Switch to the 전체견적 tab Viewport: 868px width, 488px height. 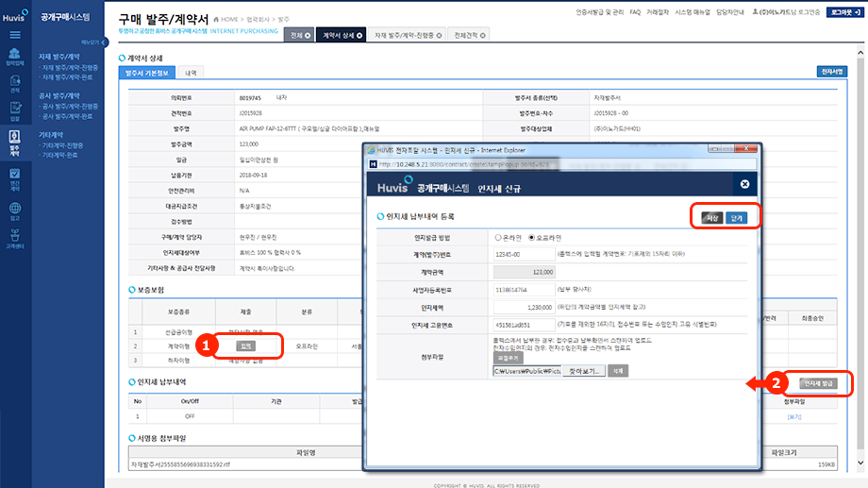point(469,35)
